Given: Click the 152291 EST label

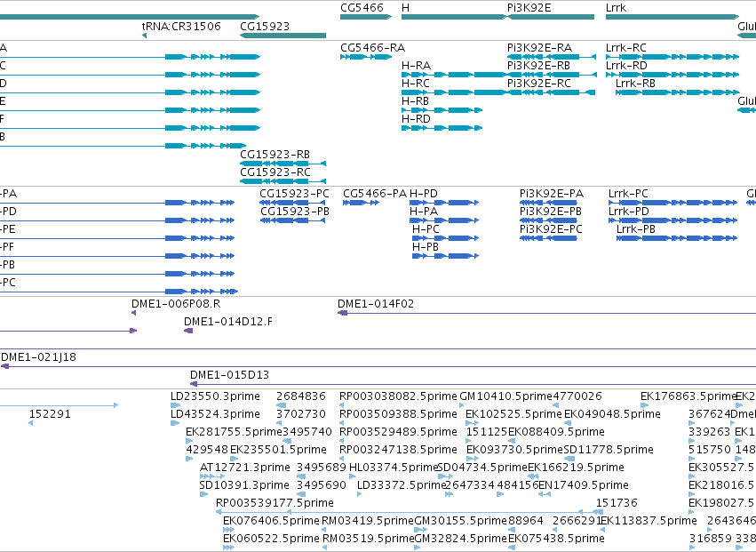Looking at the screenshot, I should pyautogui.click(x=50, y=414).
